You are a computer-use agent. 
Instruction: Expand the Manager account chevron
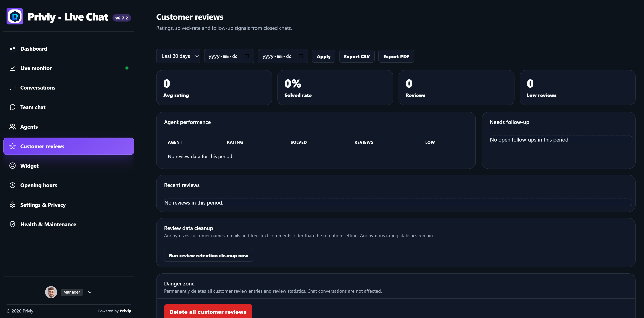pos(90,292)
